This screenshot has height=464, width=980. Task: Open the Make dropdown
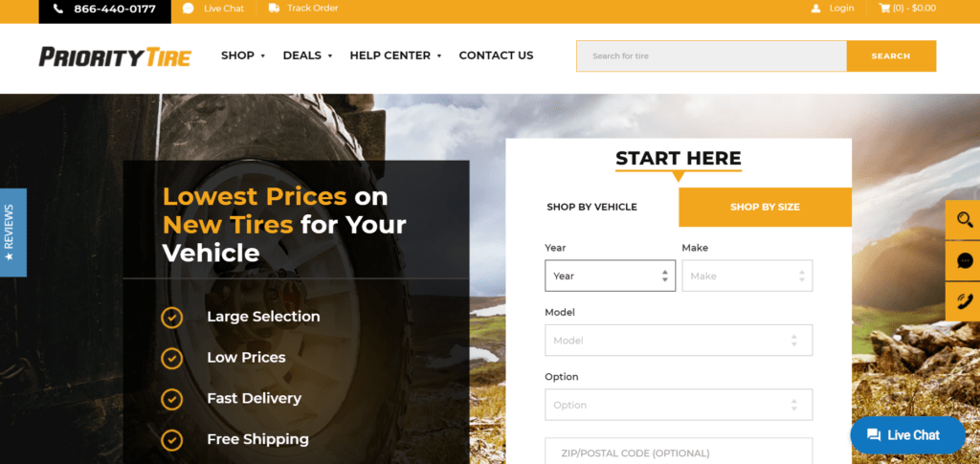[746, 276]
